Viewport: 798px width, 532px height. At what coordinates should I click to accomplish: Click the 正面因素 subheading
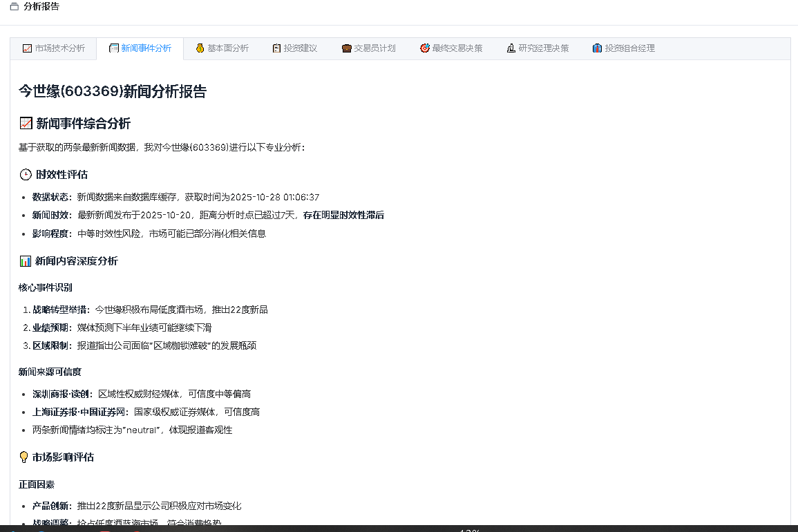point(37,484)
